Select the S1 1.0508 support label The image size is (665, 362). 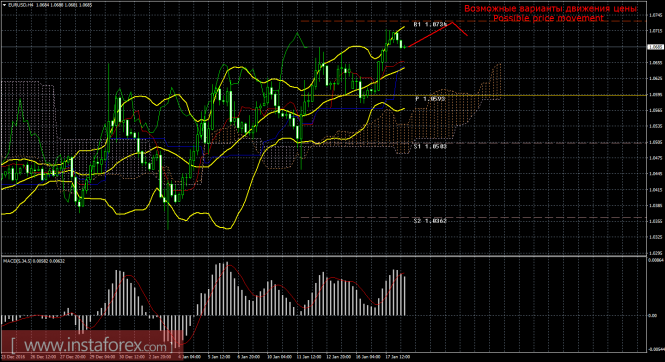tap(430, 146)
